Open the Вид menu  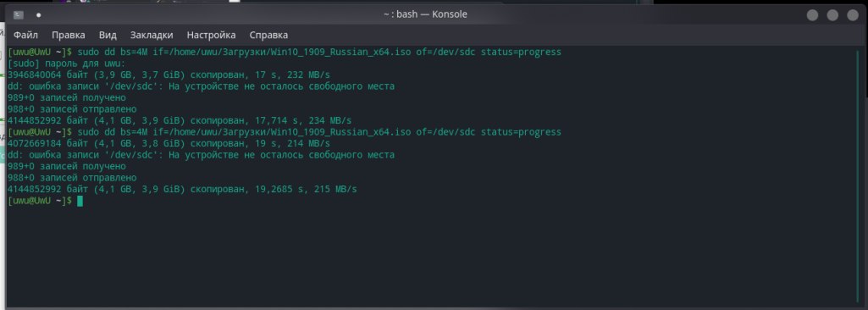108,35
